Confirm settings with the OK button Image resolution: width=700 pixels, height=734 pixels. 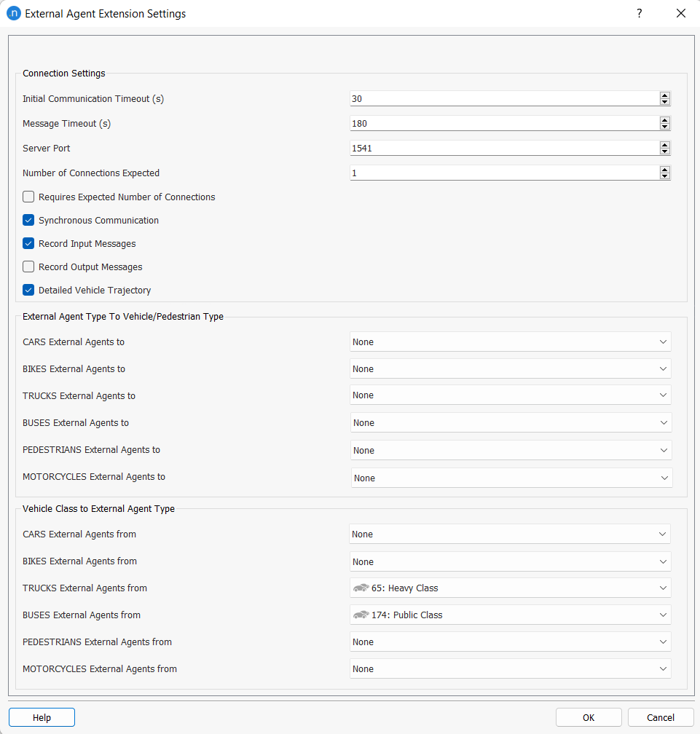(x=588, y=717)
